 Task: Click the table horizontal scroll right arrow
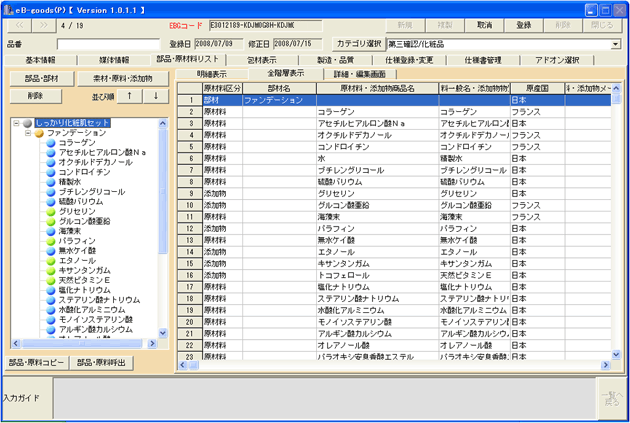tap(605, 365)
